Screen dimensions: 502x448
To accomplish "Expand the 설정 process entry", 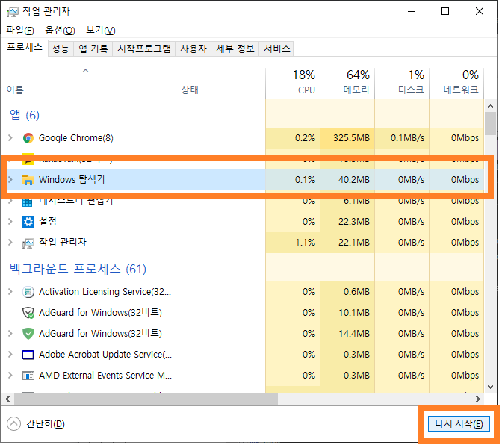I will pyautogui.click(x=10, y=222).
